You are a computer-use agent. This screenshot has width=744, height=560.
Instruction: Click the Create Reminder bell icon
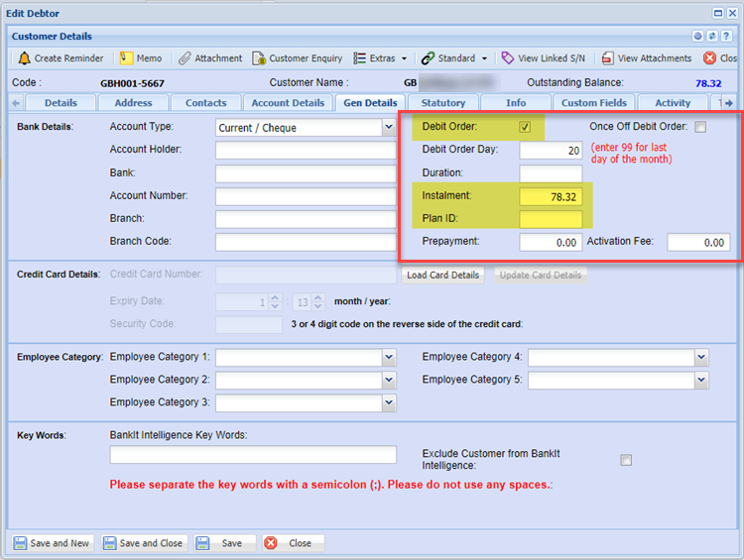(24, 58)
